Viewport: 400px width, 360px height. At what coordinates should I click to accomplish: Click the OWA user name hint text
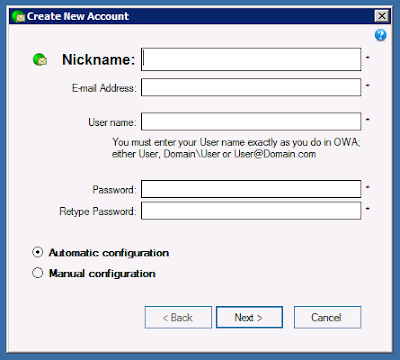tap(236, 148)
